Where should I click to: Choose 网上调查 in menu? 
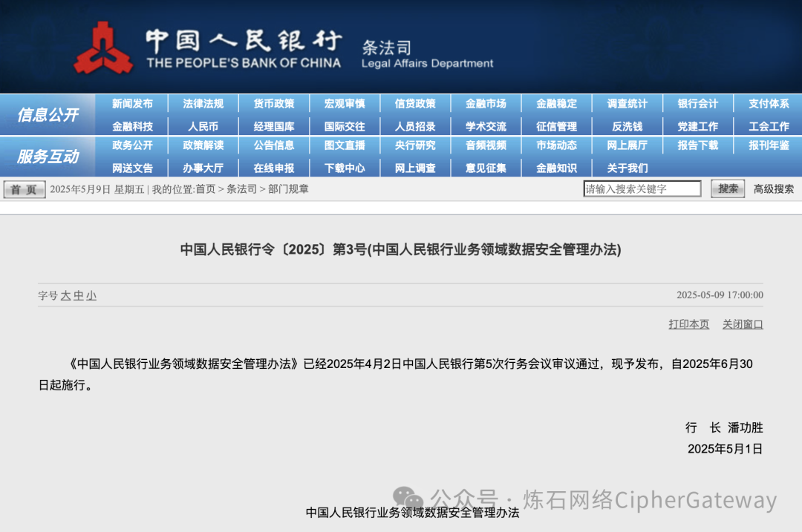415,168
